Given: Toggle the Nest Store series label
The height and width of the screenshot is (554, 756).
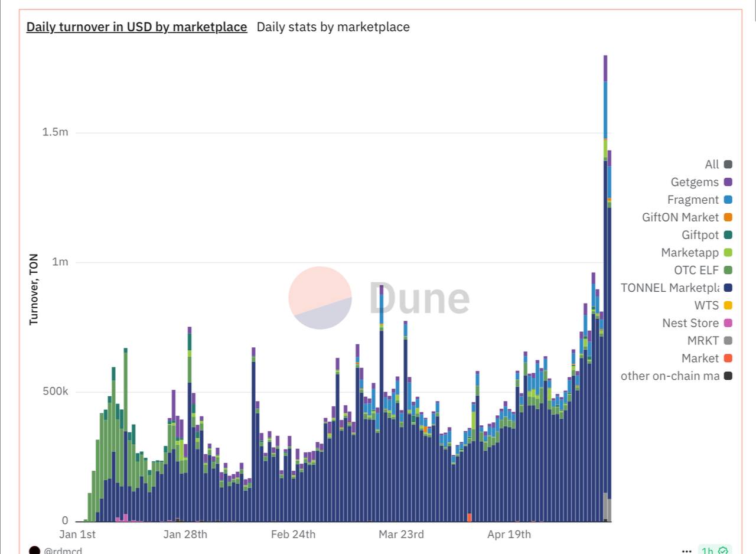Looking at the screenshot, I should [690, 323].
